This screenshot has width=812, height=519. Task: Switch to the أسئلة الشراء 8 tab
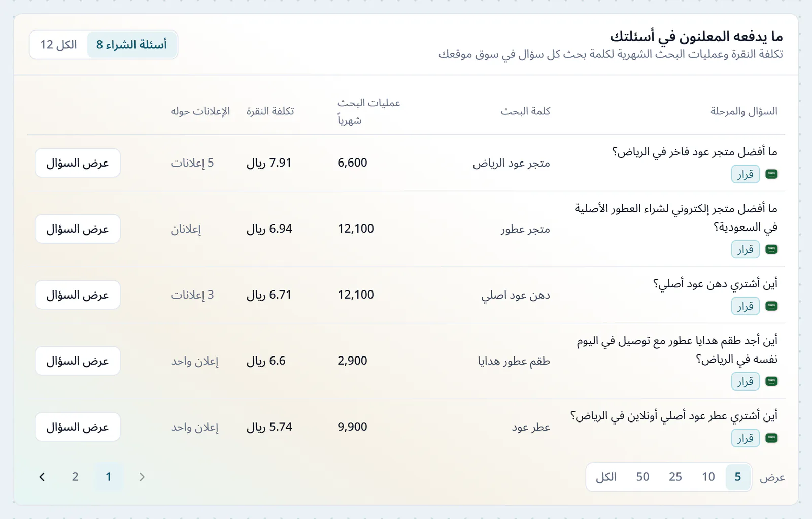point(131,45)
